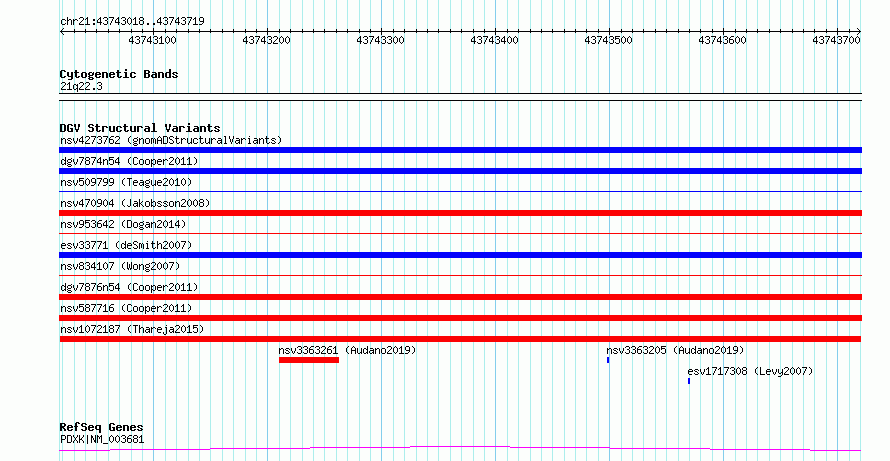Click the tiny blue esv1717308 marker
890x461 pixels.
coord(689,381)
